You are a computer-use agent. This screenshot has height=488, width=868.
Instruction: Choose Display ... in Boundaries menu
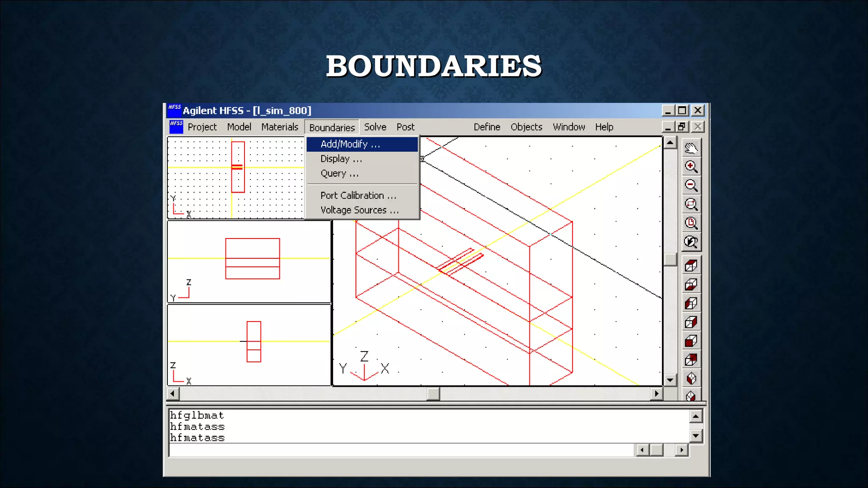tap(362, 159)
